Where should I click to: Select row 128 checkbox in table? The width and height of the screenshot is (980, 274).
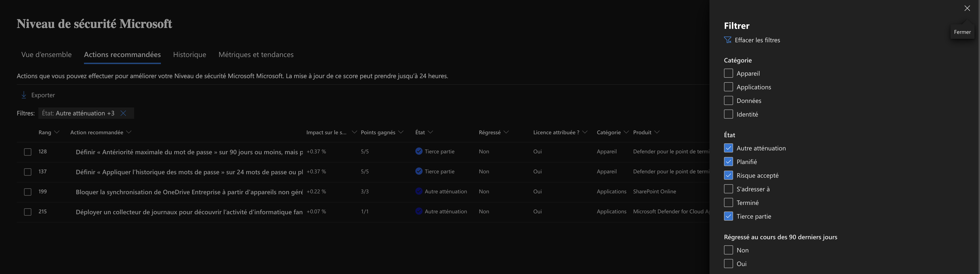[27, 152]
